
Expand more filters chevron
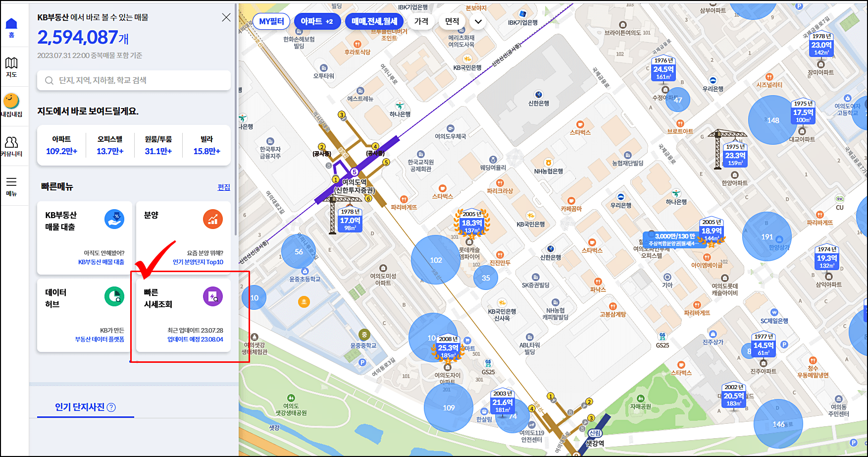point(478,22)
